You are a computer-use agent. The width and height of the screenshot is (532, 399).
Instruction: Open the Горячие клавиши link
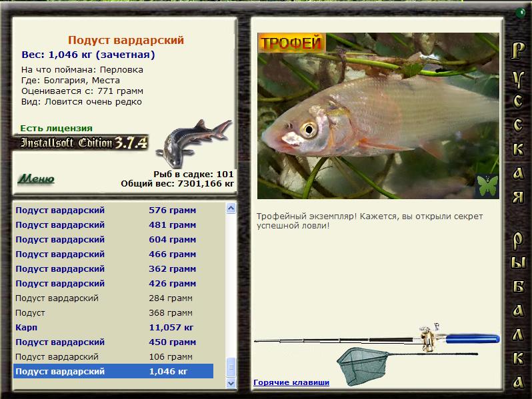coord(291,382)
